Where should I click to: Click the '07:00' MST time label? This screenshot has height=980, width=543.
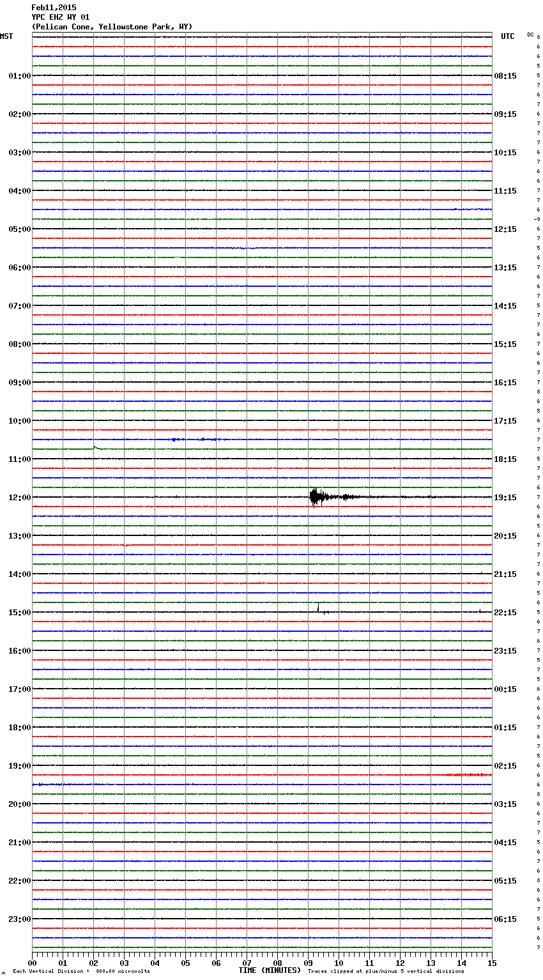point(19,306)
